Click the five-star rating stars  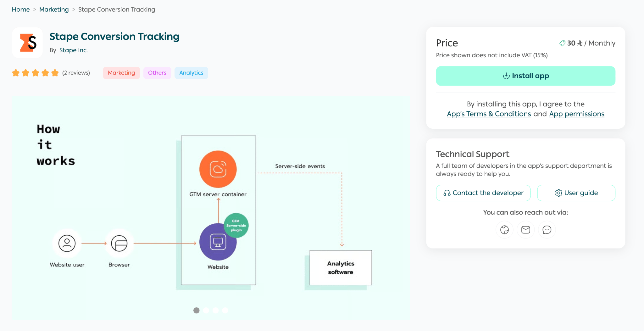click(x=35, y=73)
